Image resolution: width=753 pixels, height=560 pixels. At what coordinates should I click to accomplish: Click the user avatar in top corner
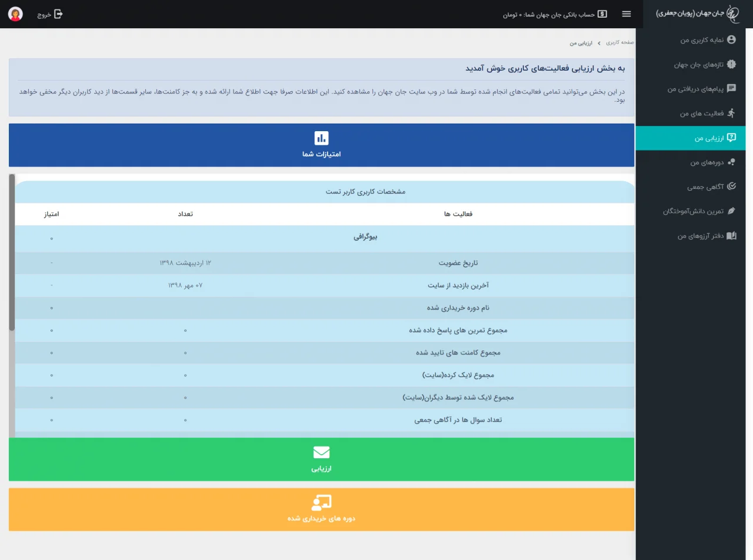[x=16, y=14]
